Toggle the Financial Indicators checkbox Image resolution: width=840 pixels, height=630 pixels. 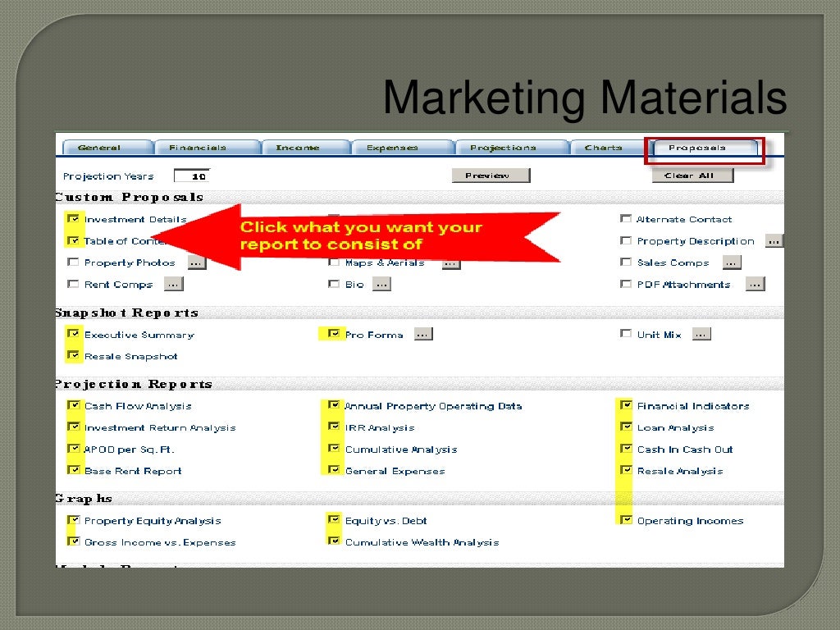[x=626, y=405]
